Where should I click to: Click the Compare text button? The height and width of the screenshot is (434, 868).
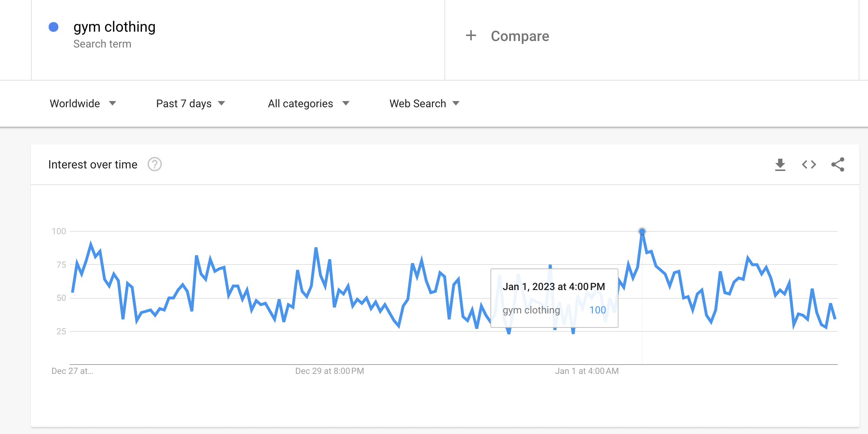tap(520, 36)
